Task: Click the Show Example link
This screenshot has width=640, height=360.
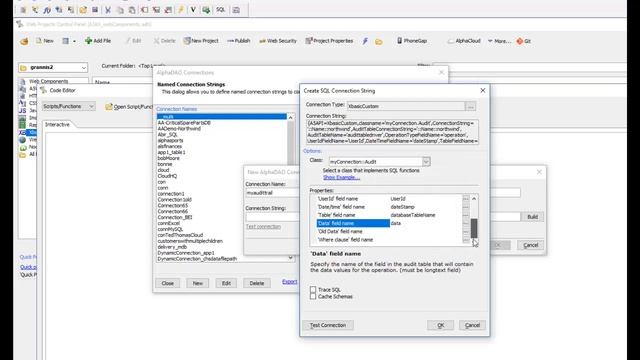Action: (x=341, y=178)
